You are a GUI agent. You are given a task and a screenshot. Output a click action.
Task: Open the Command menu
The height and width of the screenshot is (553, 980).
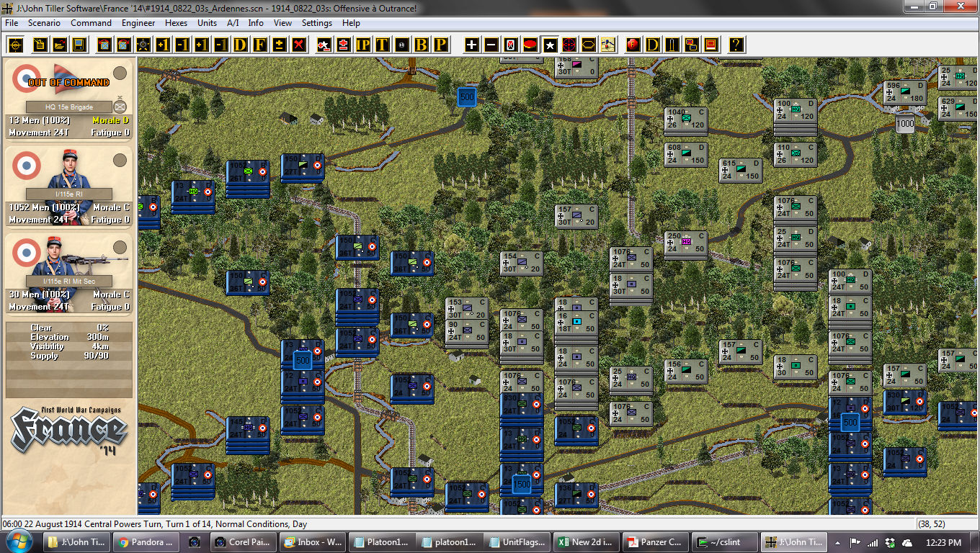pos(91,23)
